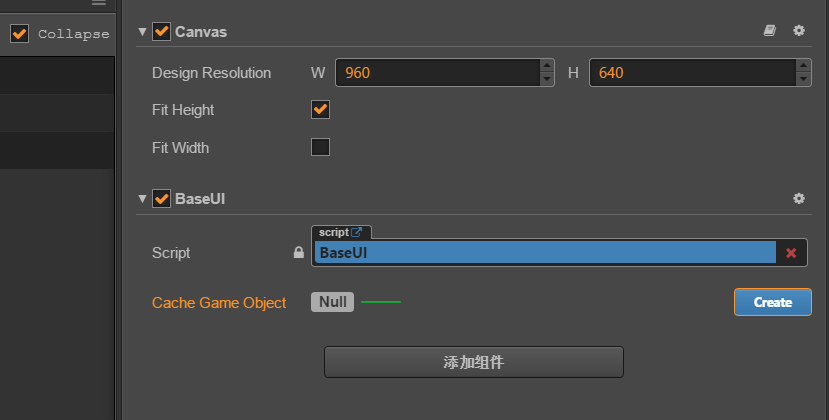Image resolution: width=829 pixels, height=420 pixels.
Task: Remove the BaseUI script with red X
Action: (791, 253)
